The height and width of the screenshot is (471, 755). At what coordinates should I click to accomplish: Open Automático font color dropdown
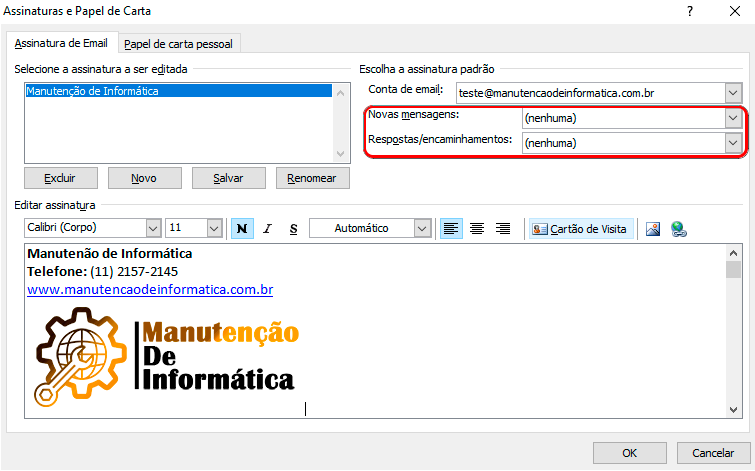point(422,228)
